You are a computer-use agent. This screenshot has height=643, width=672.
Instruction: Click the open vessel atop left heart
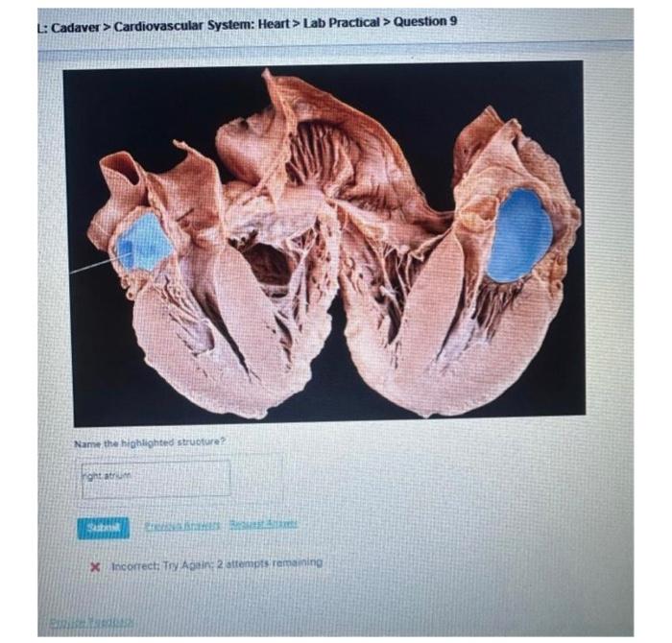click(x=124, y=174)
